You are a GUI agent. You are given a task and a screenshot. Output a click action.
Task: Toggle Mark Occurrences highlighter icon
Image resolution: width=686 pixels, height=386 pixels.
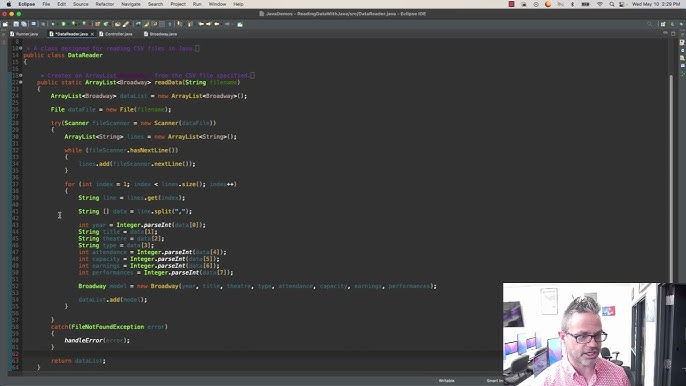pyautogui.click(x=146, y=24)
